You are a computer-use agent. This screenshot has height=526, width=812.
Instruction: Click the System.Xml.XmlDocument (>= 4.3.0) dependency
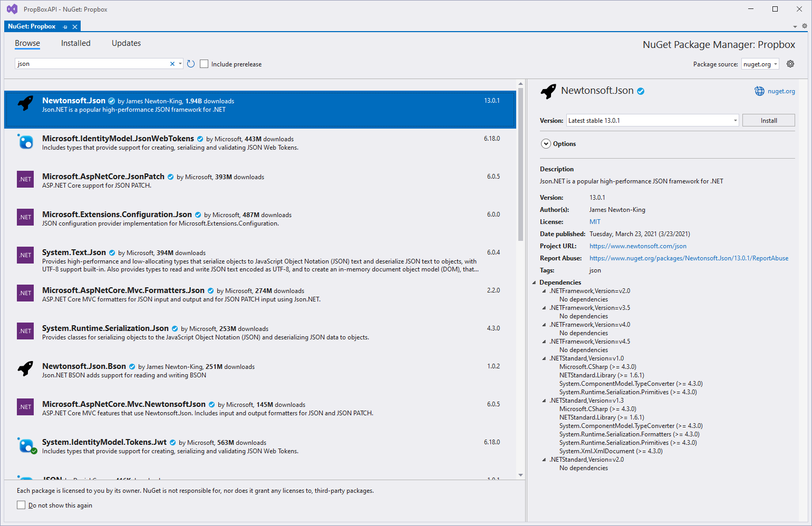(x=611, y=451)
